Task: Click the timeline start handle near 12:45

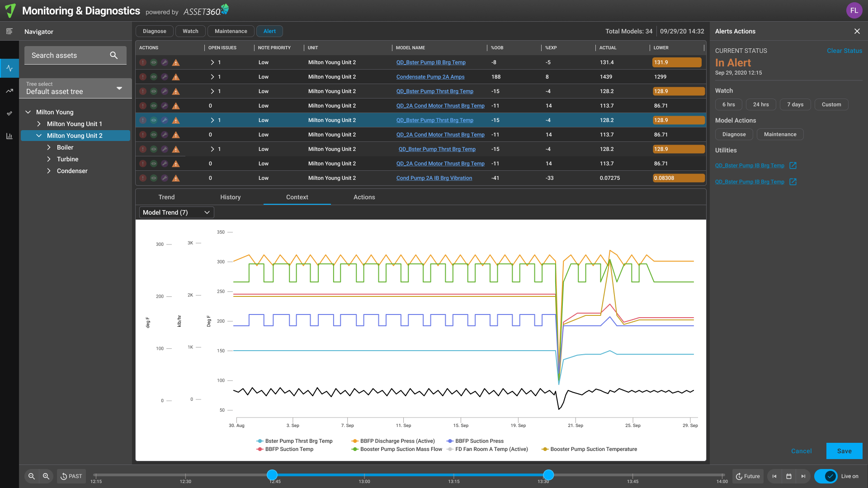Action: [x=272, y=475]
